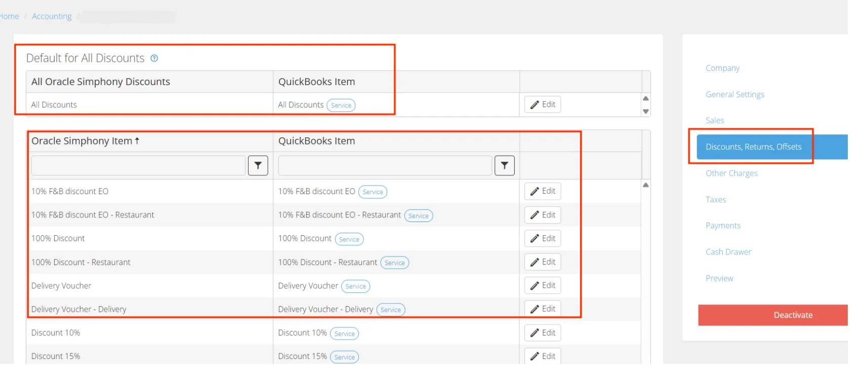Click scroll up arrow of default discounts table
Viewport: 868px width, 373px height.
tap(646, 98)
